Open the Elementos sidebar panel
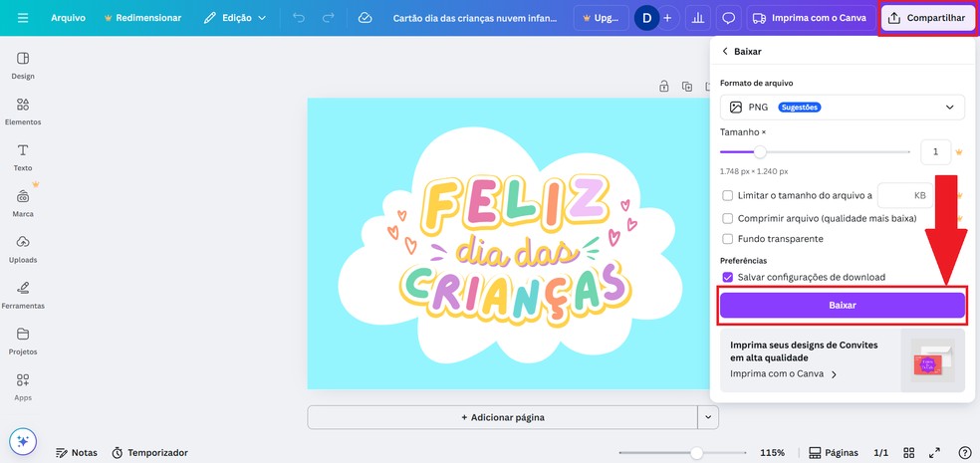The height and width of the screenshot is (463, 980). click(x=23, y=112)
